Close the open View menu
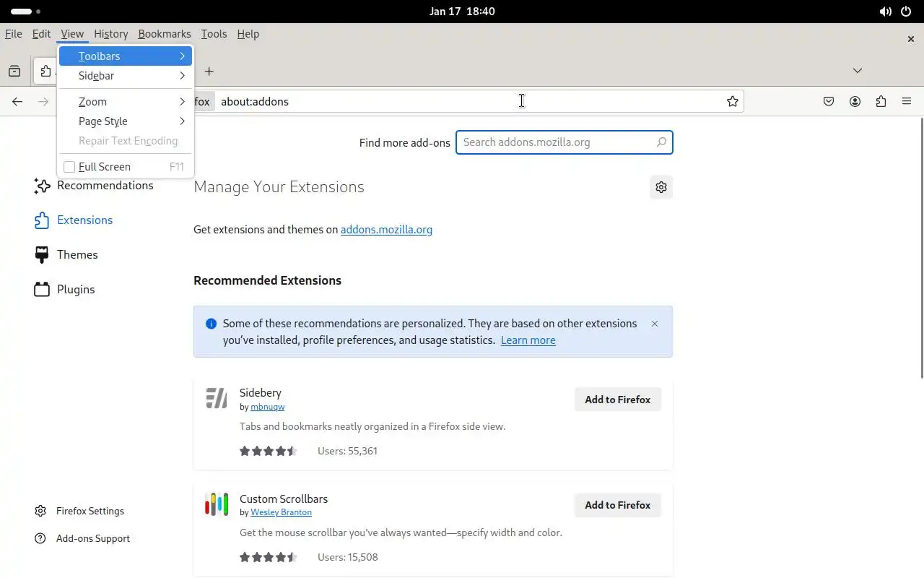Screen dimensions: 924x578 coord(72,34)
